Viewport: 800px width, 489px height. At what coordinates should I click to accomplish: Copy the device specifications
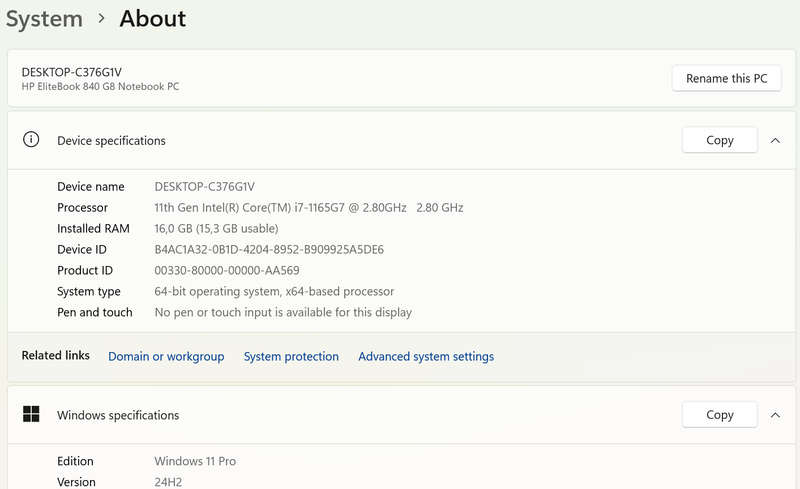click(719, 140)
